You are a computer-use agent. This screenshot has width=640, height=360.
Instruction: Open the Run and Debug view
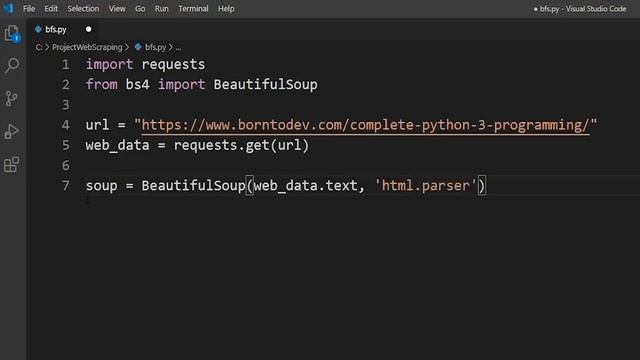[x=11, y=131]
